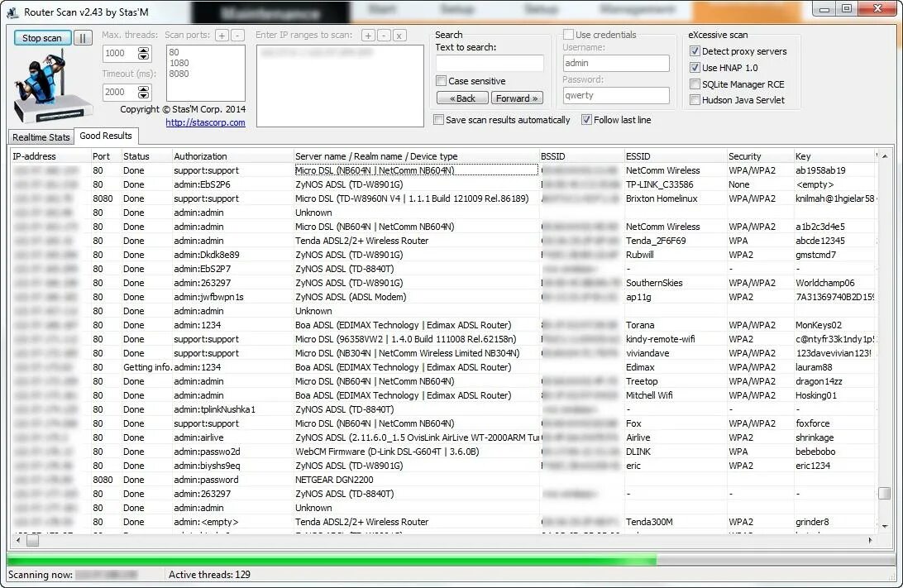
Task: Enable the Use credentials checkbox
Action: (x=568, y=35)
